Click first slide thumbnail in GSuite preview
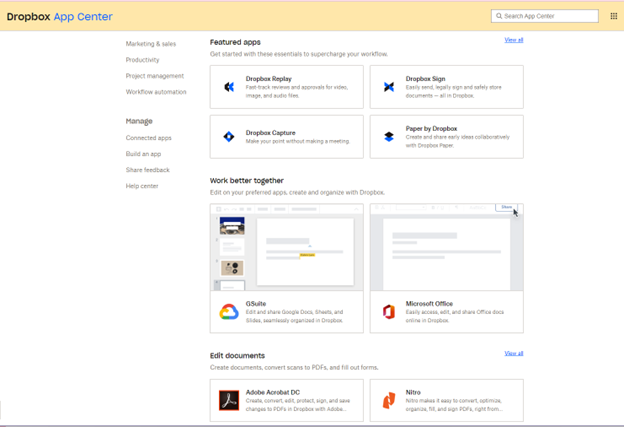 coord(232,226)
